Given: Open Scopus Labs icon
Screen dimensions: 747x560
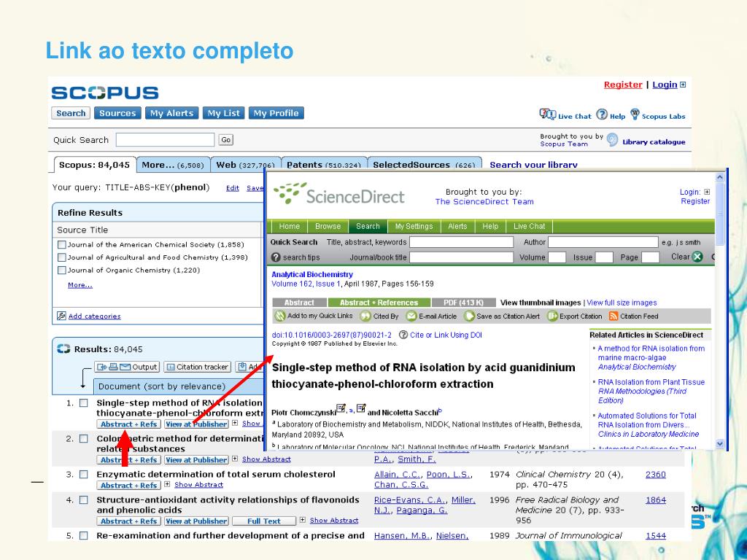Looking at the screenshot, I should pyautogui.click(x=635, y=114).
